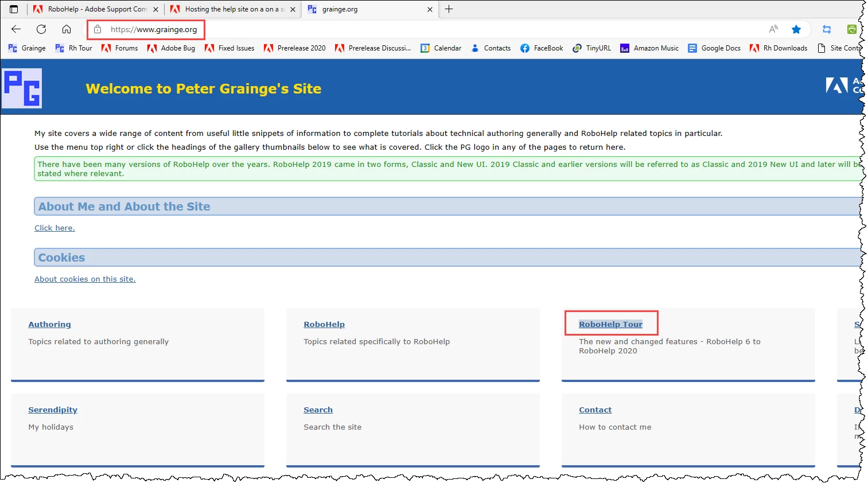Click the blue favorites star icon

pyautogui.click(x=796, y=29)
